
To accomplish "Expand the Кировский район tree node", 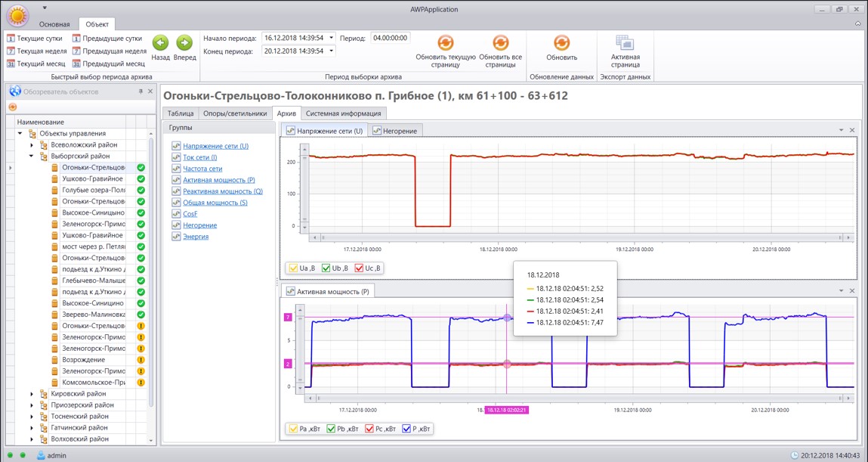I will pos(32,394).
